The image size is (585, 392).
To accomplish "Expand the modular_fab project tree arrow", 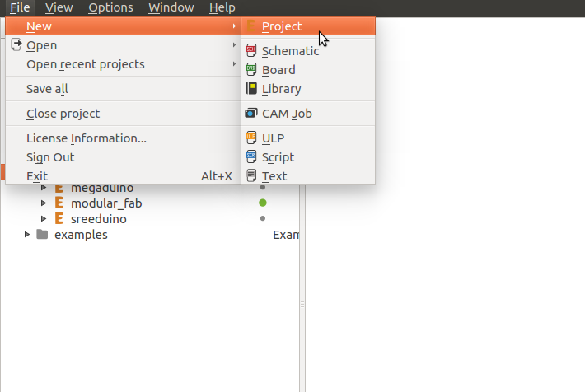I will (x=44, y=203).
